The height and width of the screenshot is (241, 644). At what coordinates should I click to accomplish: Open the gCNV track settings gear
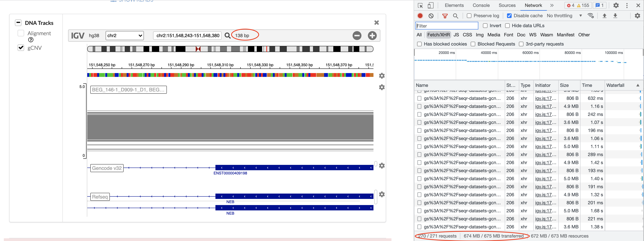pos(382,87)
